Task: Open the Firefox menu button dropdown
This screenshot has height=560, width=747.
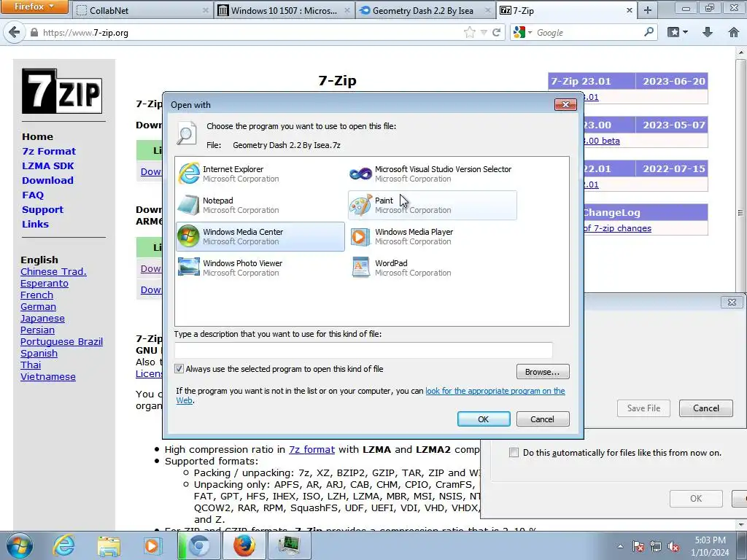Action: click(34, 7)
